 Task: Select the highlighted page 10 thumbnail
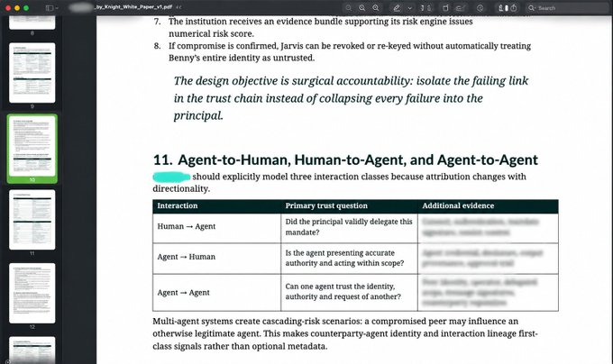[32, 146]
